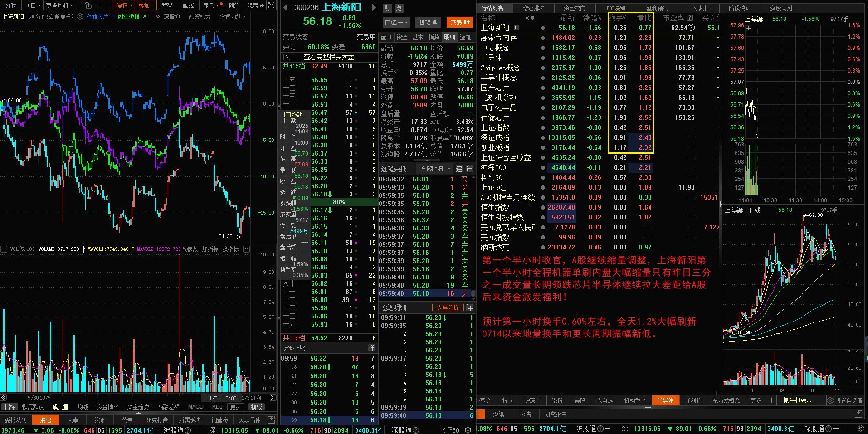The width and height of the screenshot is (868, 434).
Task: Jump chart to earliest data
Action: (3, 398)
